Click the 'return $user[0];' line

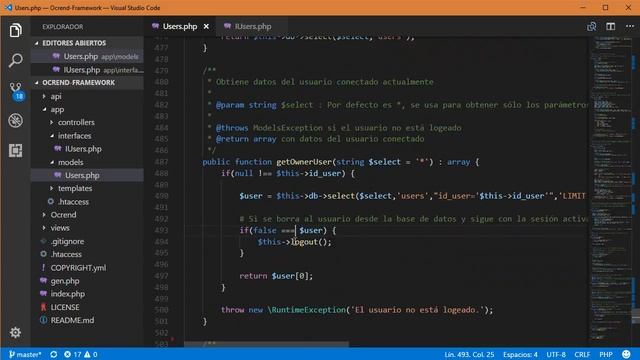click(x=276, y=276)
